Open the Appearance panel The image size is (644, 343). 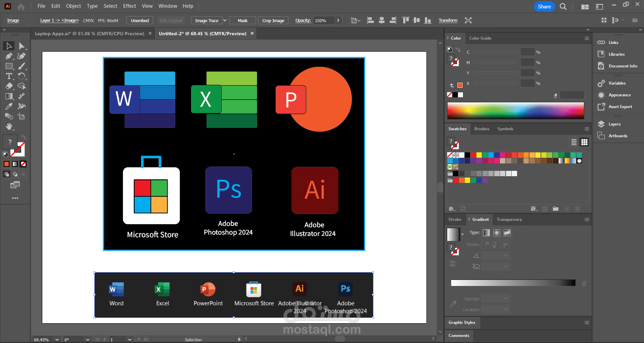[x=619, y=95]
